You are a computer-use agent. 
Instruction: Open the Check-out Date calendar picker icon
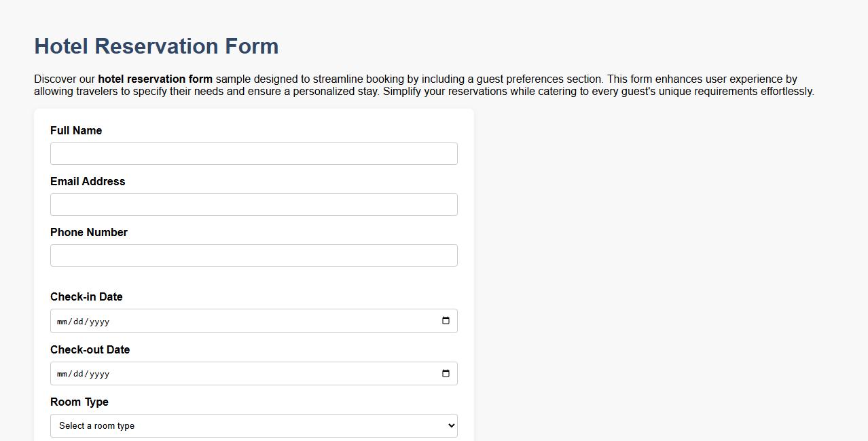(x=447, y=373)
